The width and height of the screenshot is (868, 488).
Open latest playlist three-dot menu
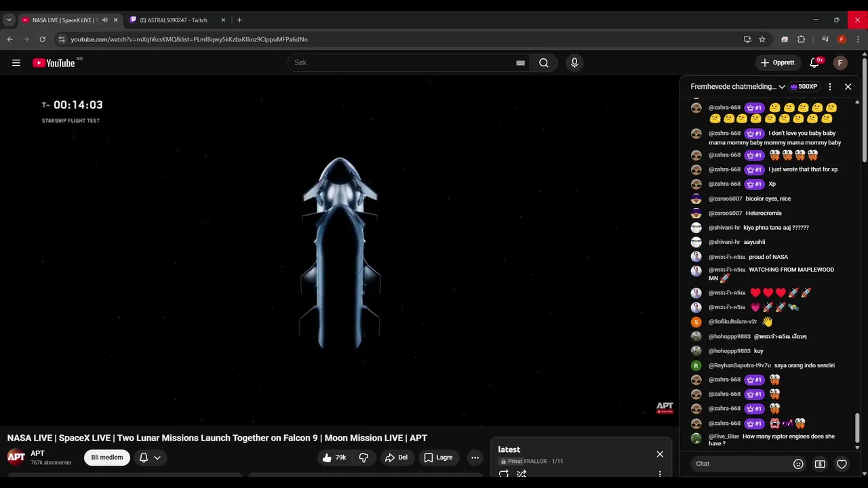pyautogui.click(x=660, y=474)
